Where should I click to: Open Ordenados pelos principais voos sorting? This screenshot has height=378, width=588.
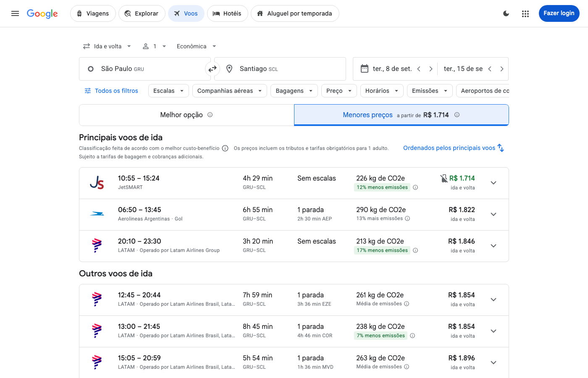(454, 148)
